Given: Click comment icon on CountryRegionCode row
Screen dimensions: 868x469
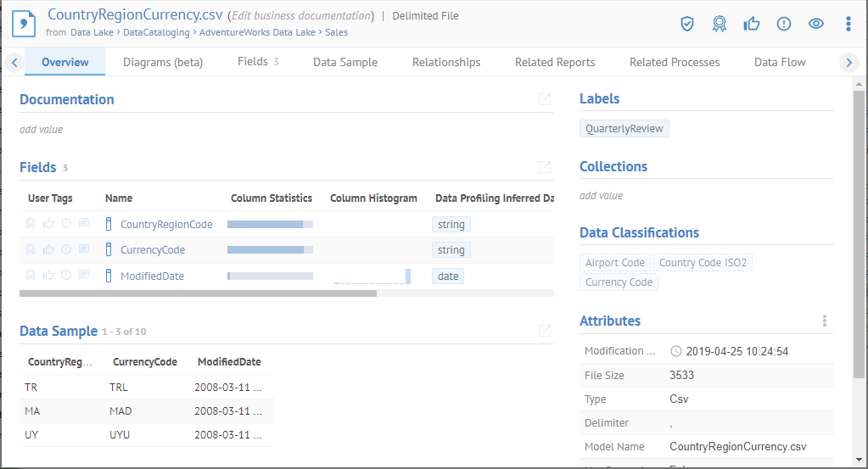Looking at the screenshot, I should 84,225.
